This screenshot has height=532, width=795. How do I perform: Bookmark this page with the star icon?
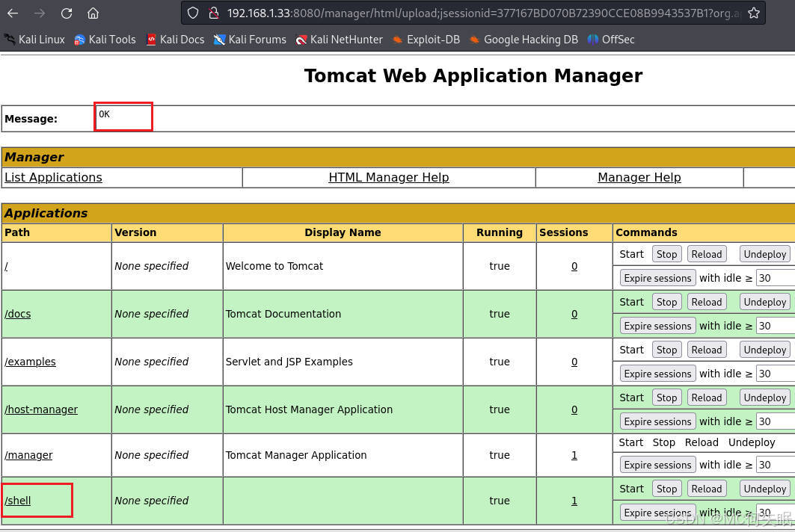(753, 13)
